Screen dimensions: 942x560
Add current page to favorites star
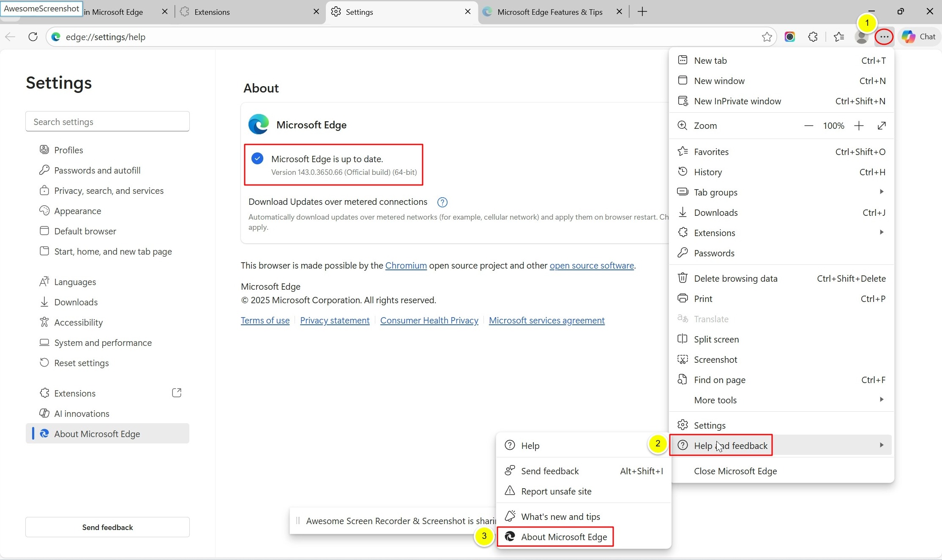[x=767, y=37]
